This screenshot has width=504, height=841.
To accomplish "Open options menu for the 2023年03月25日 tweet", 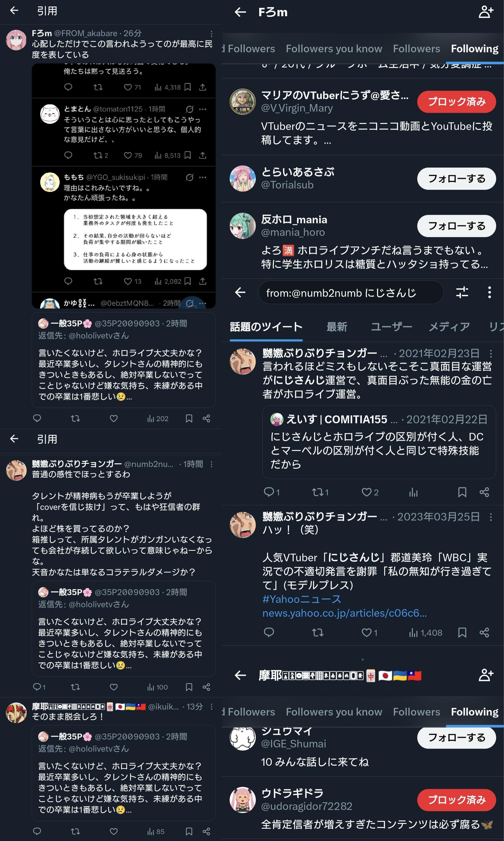I will (x=491, y=517).
